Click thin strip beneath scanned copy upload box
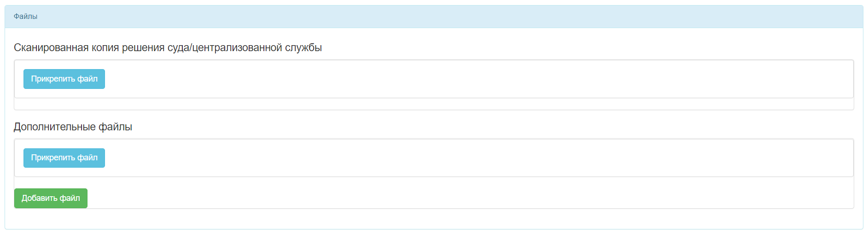 click(434, 104)
